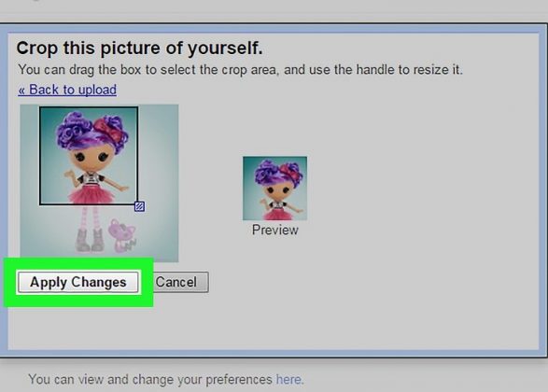Screen dimensions: 548x392
Task: Click inside the crop selection box
Action: pyautogui.click(x=89, y=156)
